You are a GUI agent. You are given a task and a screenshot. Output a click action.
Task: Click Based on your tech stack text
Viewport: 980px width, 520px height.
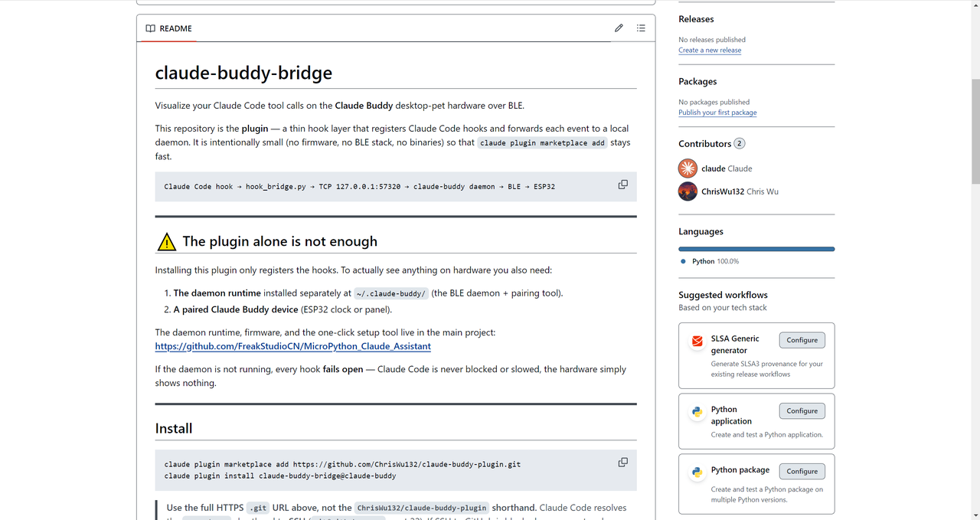[x=723, y=308]
